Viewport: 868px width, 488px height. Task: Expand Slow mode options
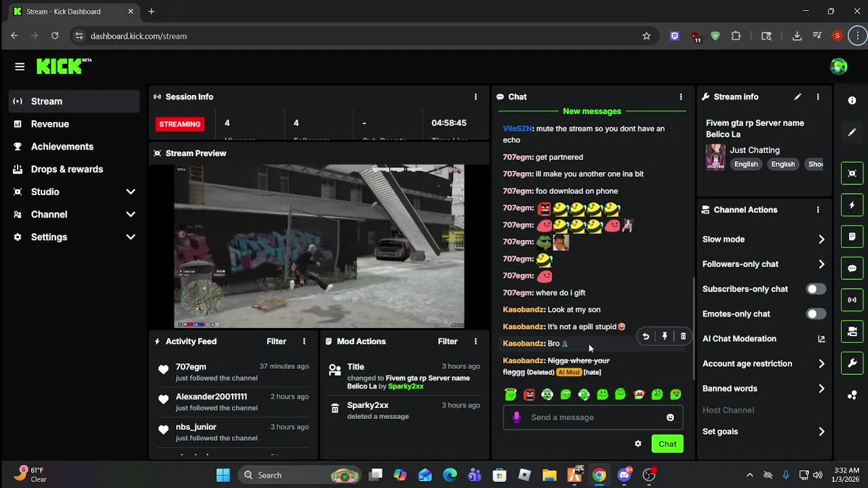(821, 239)
